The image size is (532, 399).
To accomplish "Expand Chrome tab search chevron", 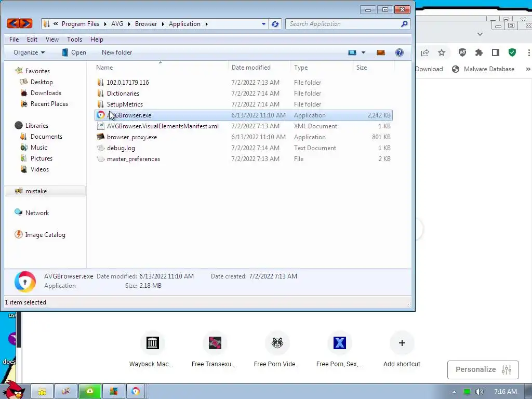I will [x=480, y=34].
